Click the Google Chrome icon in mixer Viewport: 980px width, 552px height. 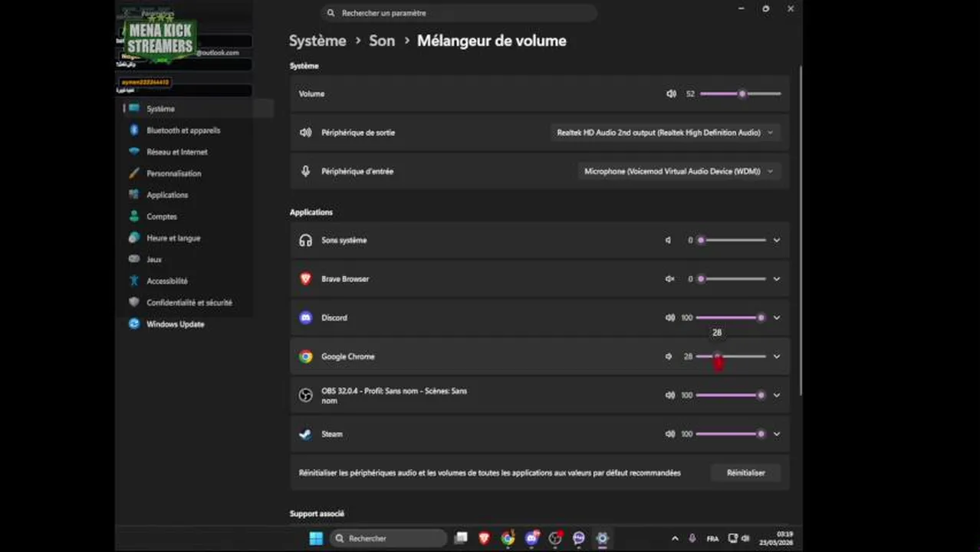click(305, 356)
